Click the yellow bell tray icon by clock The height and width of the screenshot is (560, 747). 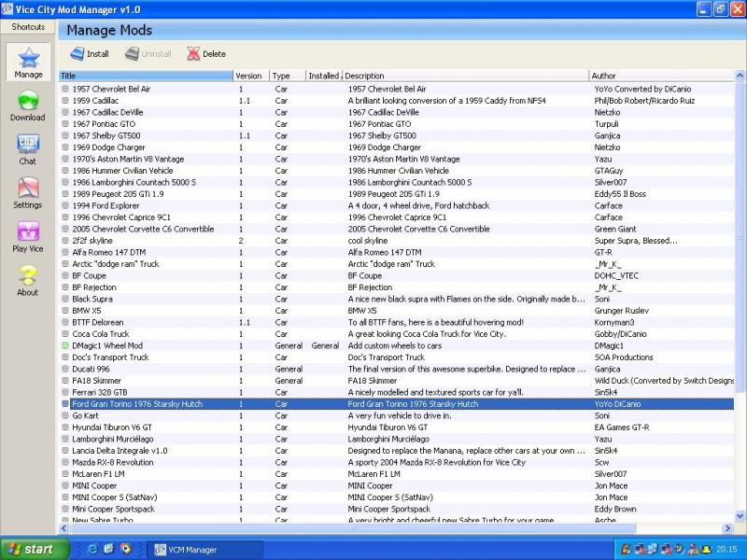705,550
